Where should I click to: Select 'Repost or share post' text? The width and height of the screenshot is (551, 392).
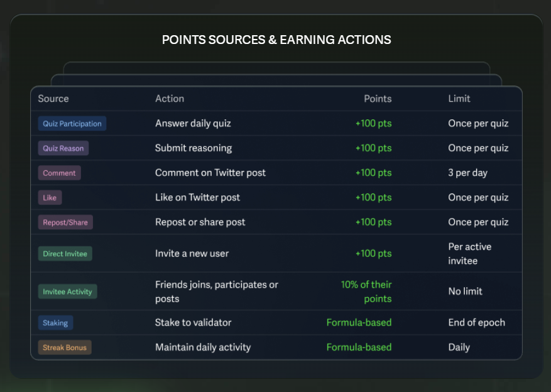(x=200, y=222)
